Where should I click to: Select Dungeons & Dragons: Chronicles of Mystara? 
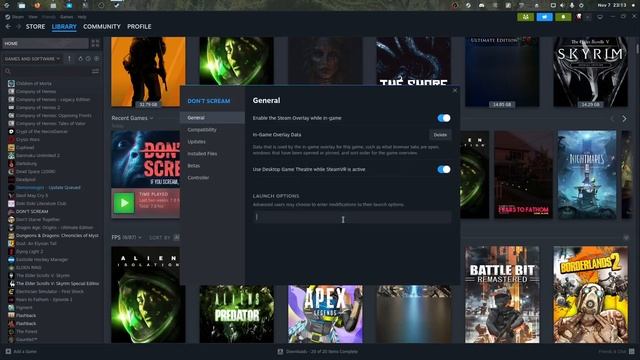[57, 236]
